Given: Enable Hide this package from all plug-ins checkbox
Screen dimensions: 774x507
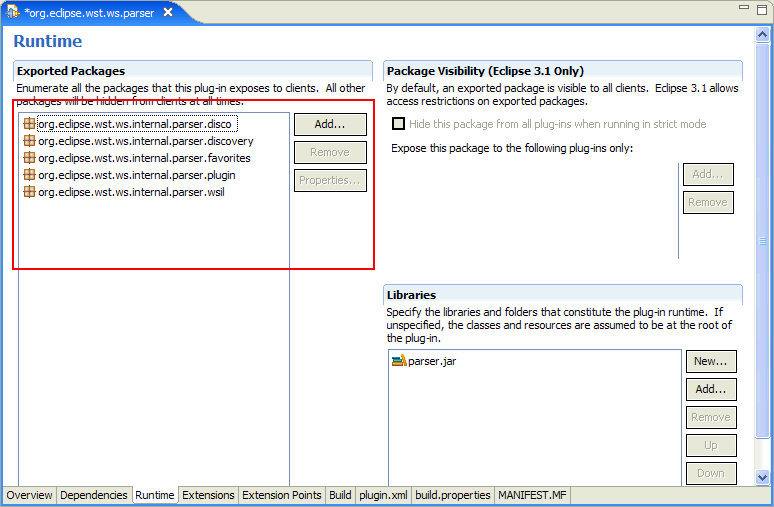Looking at the screenshot, I should (398, 123).
